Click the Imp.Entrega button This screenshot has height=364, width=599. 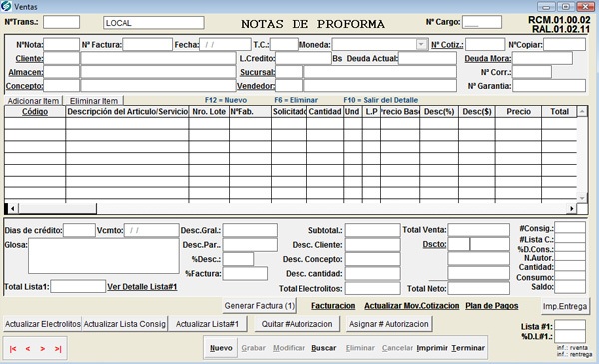(x=565, y=306)
